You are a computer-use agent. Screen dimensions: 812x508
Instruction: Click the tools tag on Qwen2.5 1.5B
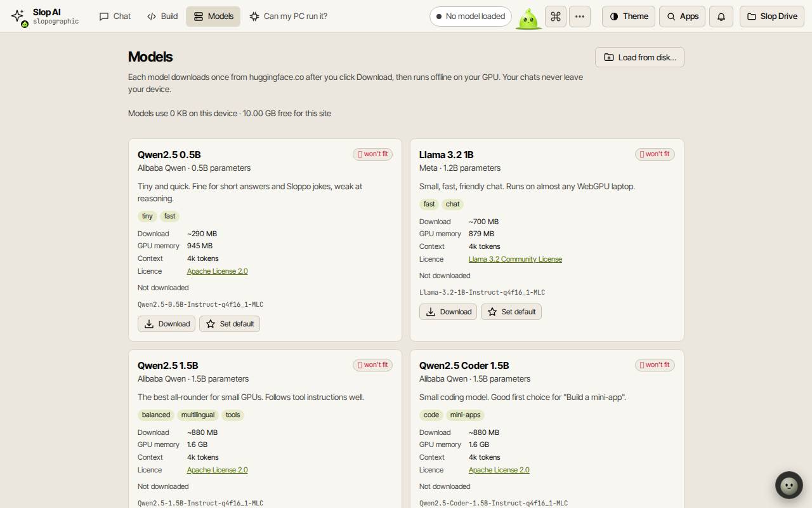pos(233,415)
